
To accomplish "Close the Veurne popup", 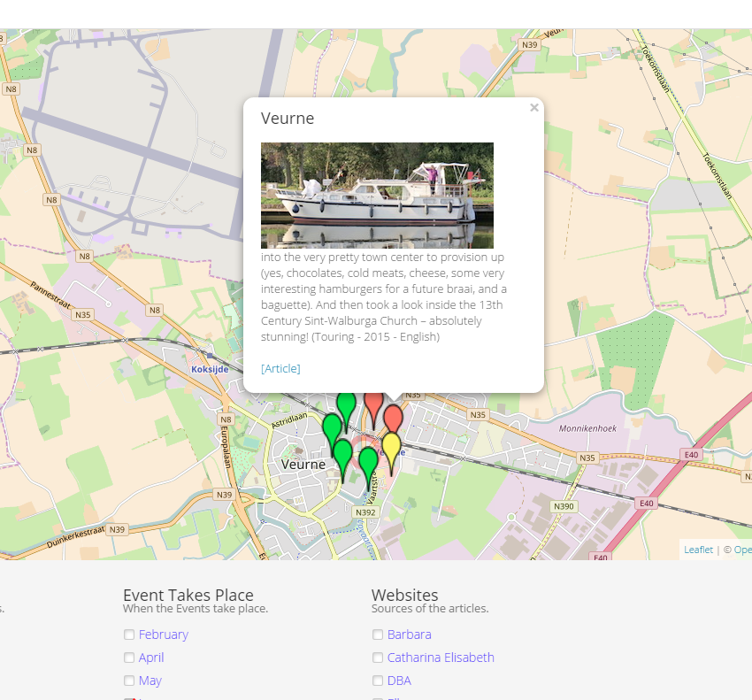I will tap(533, 108).
